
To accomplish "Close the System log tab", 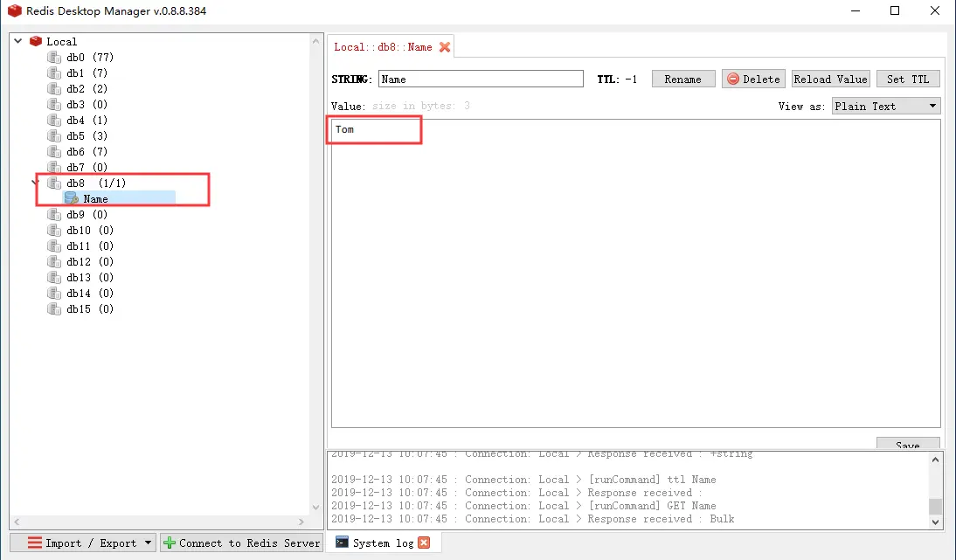I will pos(424,543).
